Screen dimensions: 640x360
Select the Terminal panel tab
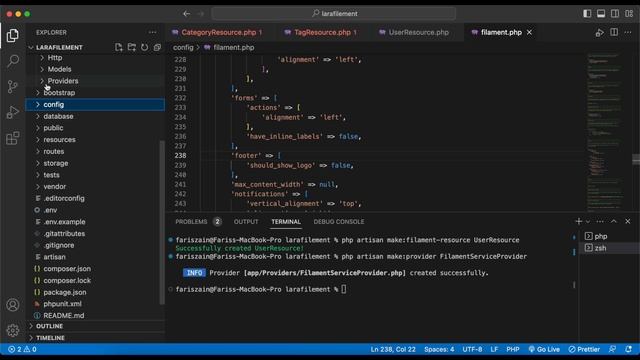click(286, 222)
